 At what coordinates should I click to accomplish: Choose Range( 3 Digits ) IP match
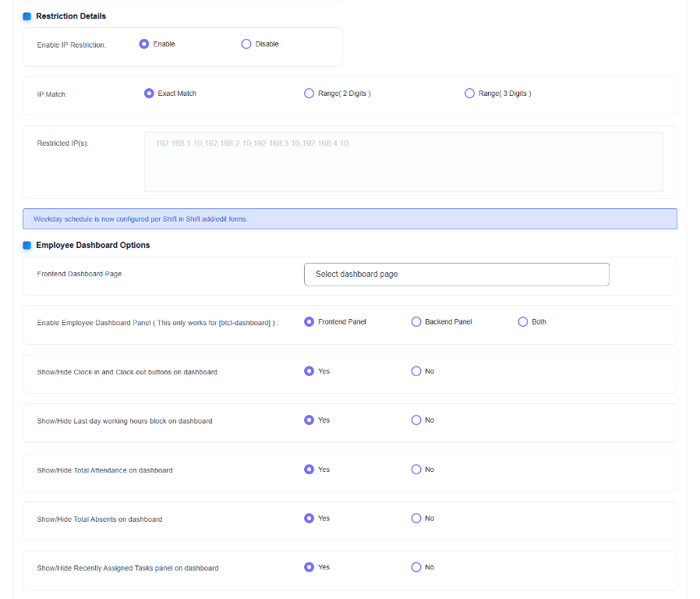(x=469, y=94)
